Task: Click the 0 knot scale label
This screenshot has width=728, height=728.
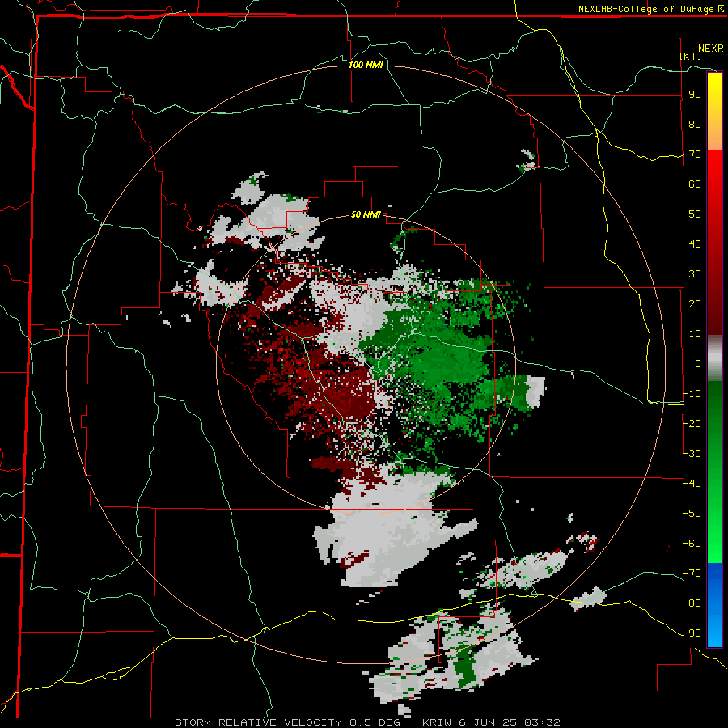Action: click(698, 364)
